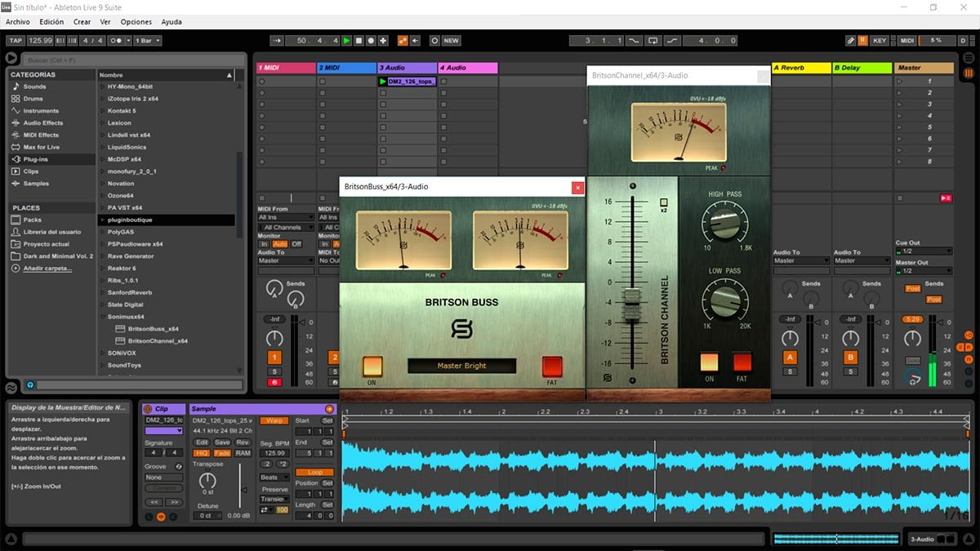Click the Rev. reverse button
Viewport: 980px width, 551px height.
click(x=243, y=442)
